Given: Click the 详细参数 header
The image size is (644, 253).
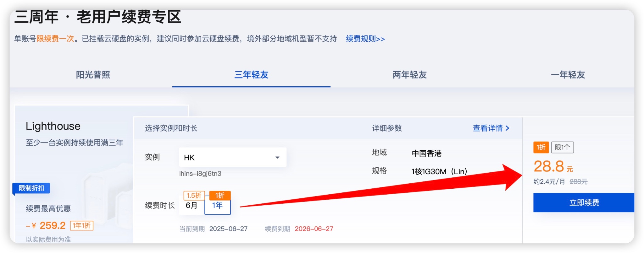Looking at the screenshot, I should point(387,128).
